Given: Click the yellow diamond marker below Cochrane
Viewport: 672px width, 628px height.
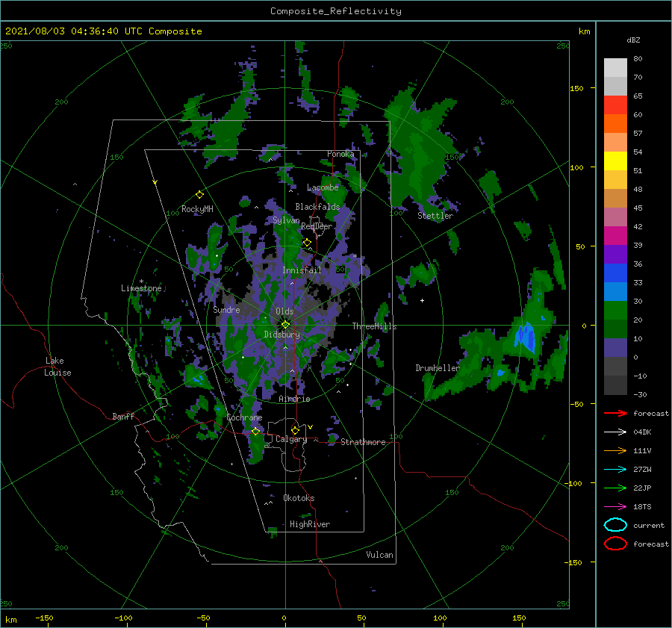Looking at the screenshot, I should point(255,432).
